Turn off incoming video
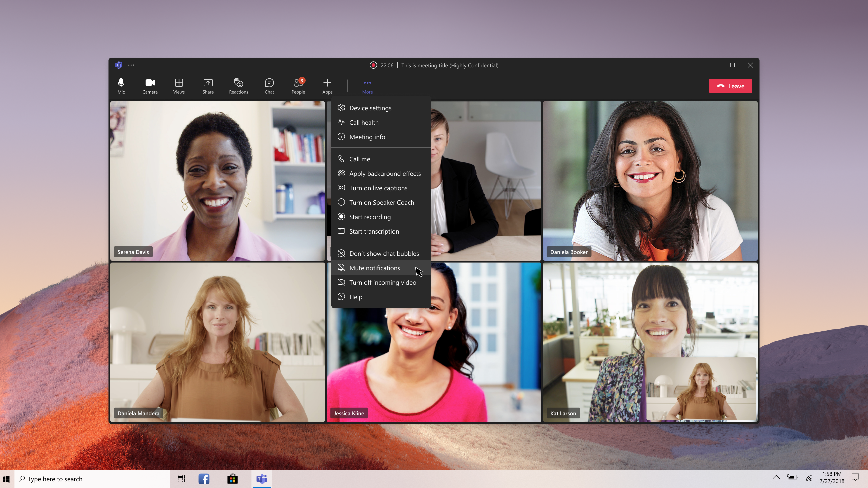 pos(382,283)
